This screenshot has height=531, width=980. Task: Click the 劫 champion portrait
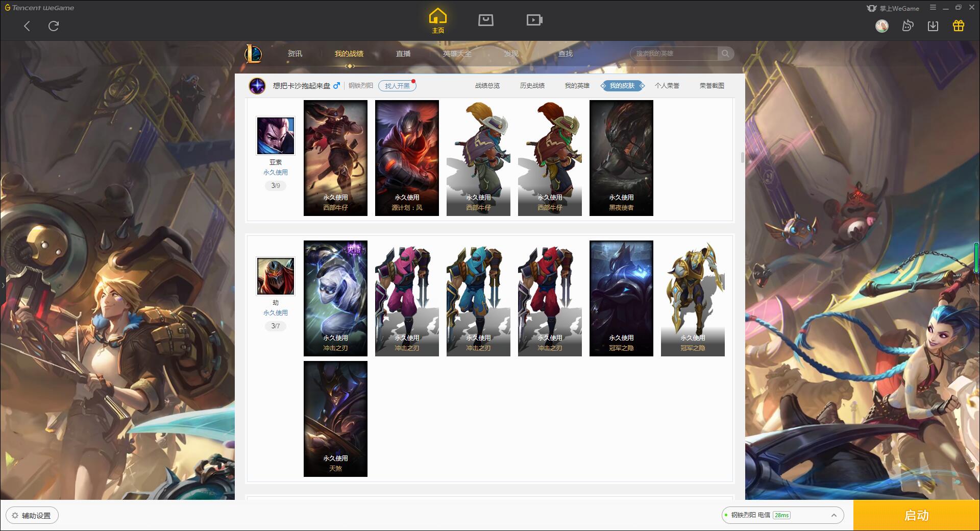pyautogui.click(x=276, y=276)
